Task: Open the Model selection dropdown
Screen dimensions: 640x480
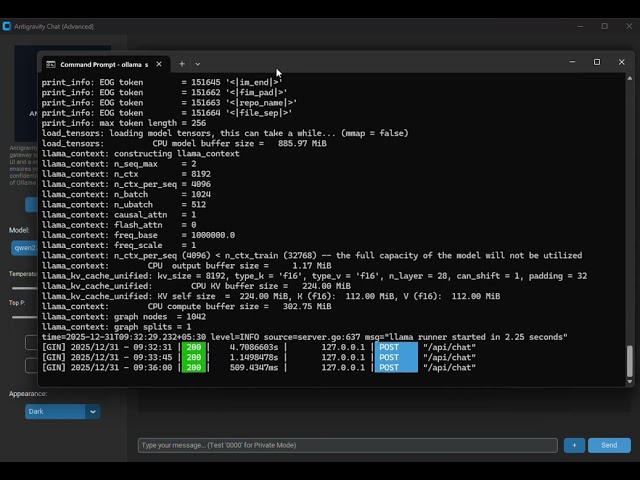Action: pyautogui.click(x=24, y=247)
